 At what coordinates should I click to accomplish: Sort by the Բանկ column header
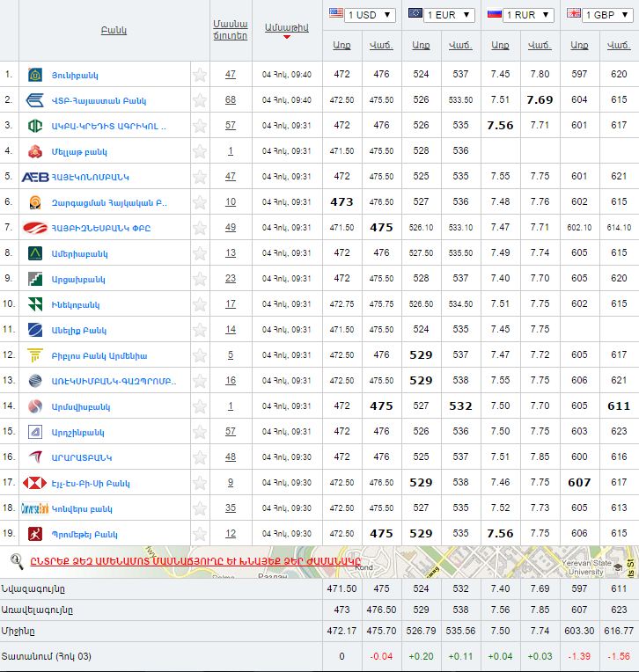tap(114, 31)
